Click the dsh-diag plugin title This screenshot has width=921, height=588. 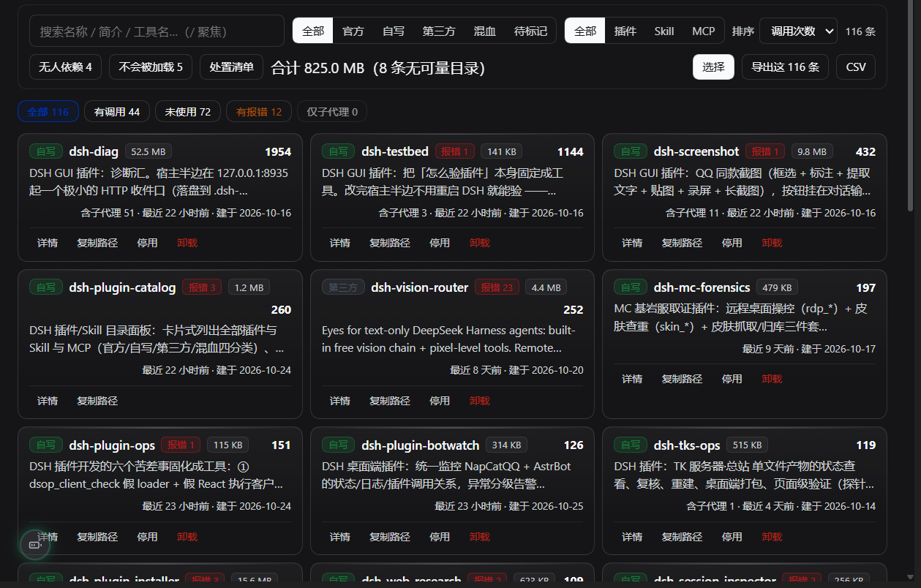click(x=94, y=151)
